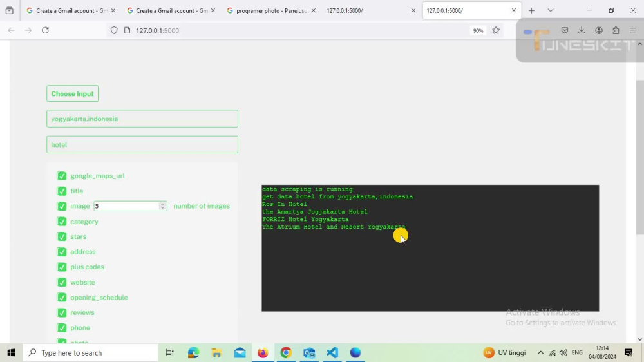Open Visual Studio Code from the taskbar
Screen dimensions: 644x362
click(x=332, y=352)
